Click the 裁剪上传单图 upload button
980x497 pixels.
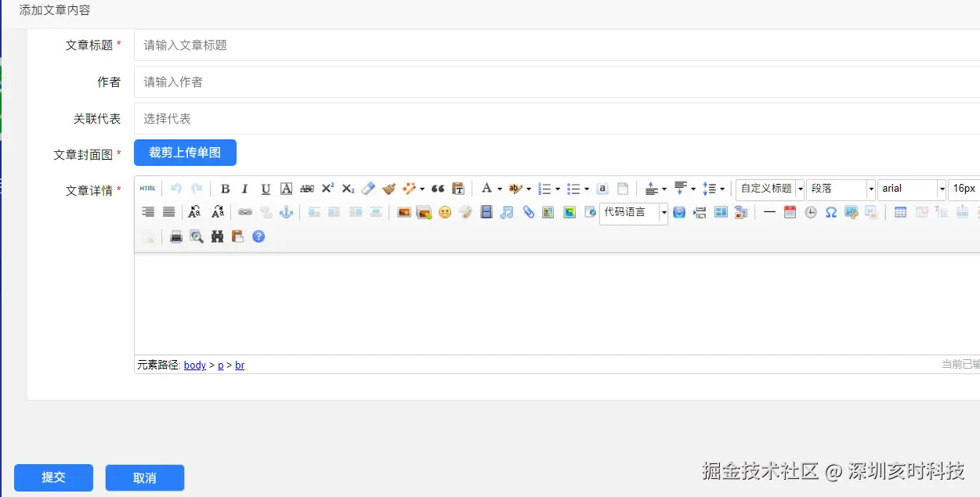(185, 153)
